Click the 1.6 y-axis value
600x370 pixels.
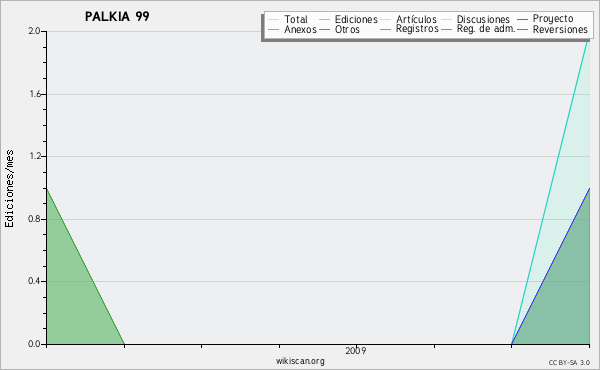(x=35, y=94)
